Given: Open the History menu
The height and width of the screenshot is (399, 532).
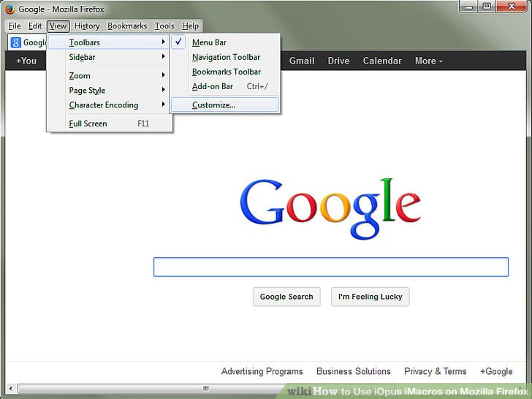Looking at the screenshot, I should (87, 26).
